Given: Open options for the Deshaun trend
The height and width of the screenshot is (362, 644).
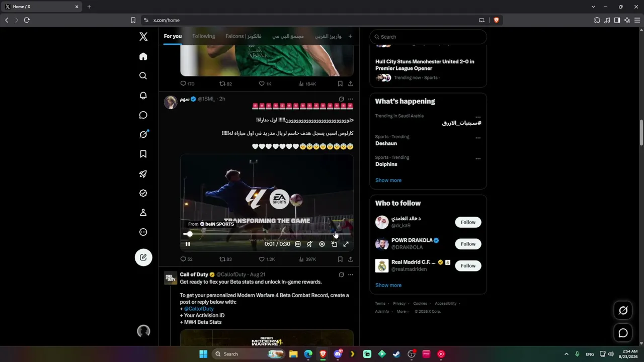Looking at the screenshot, I should coord(478,138).
